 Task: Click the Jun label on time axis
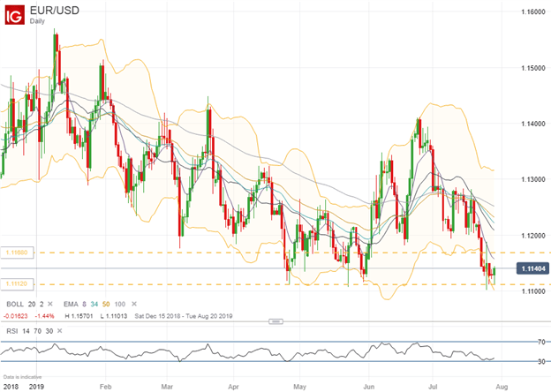point(368,387)
